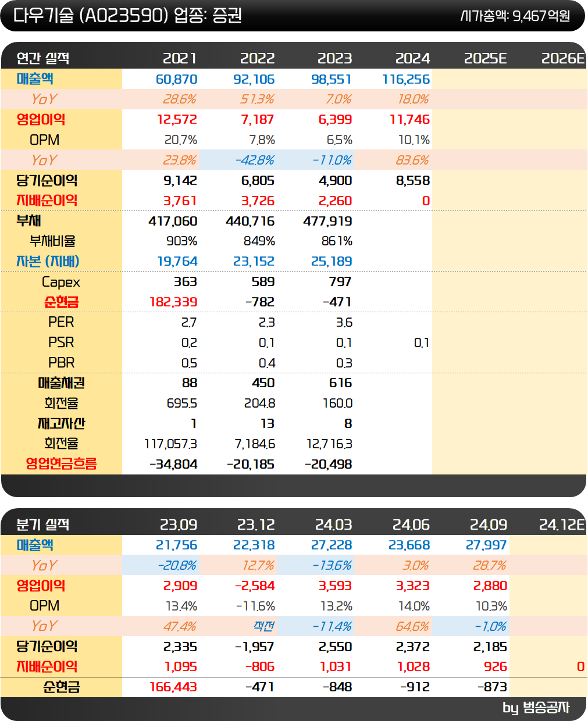Screen dimensions: 588x721
Task: Select the '2021' column header
Action: coord(180,58)
